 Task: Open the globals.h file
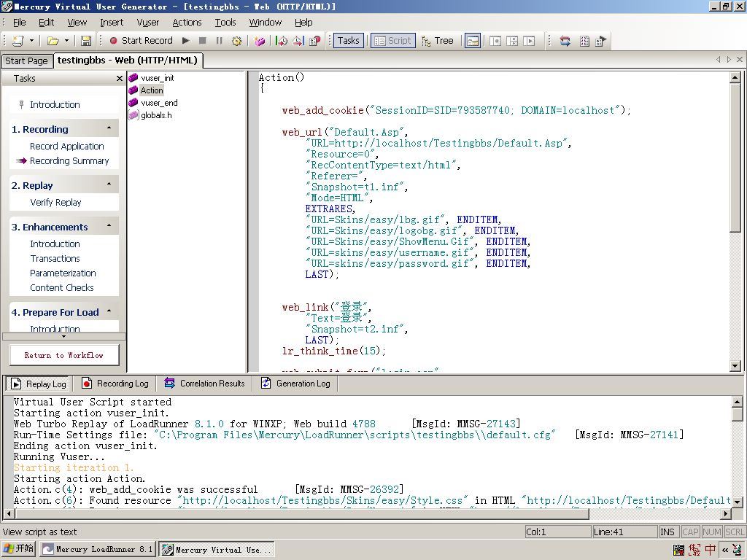(156, 115)
